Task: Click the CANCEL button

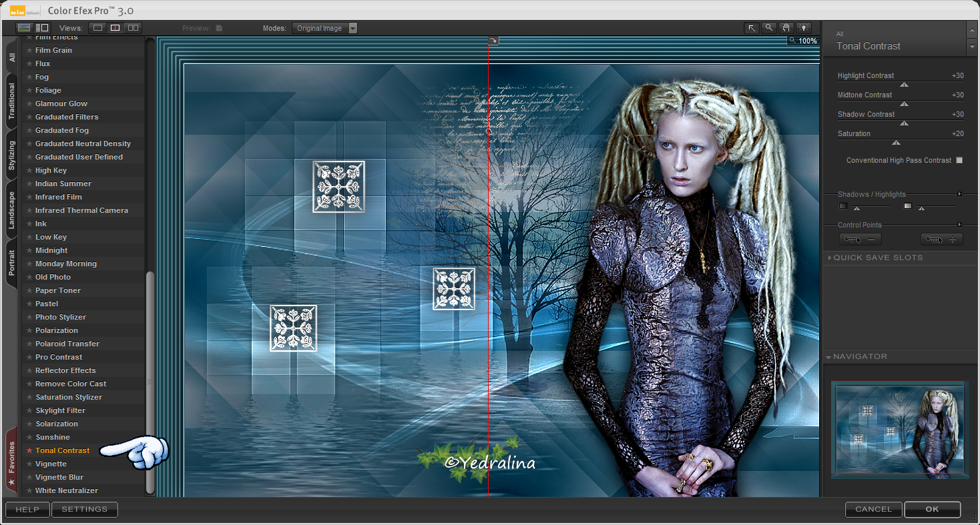Action: click(x=874, y=509)
